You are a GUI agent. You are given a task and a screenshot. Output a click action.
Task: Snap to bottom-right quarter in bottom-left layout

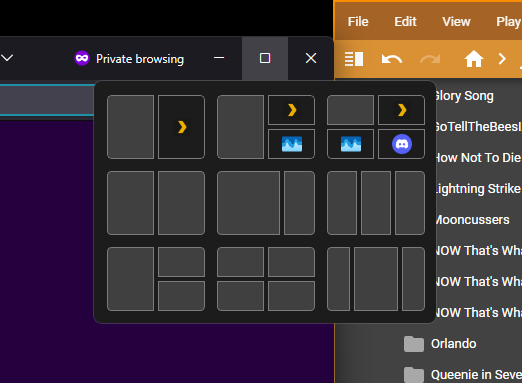click(181, 296)
